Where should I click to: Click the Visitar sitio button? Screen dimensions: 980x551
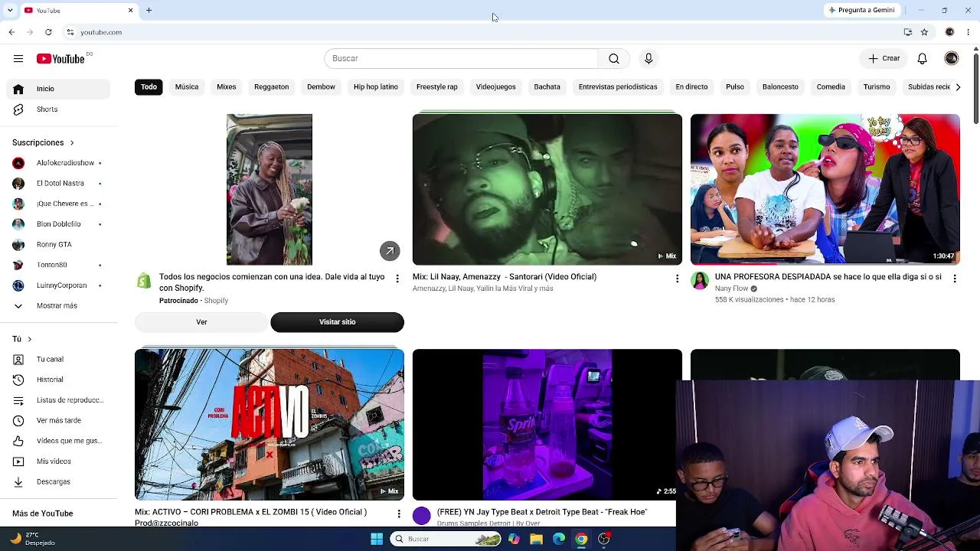tap(338, 322)
